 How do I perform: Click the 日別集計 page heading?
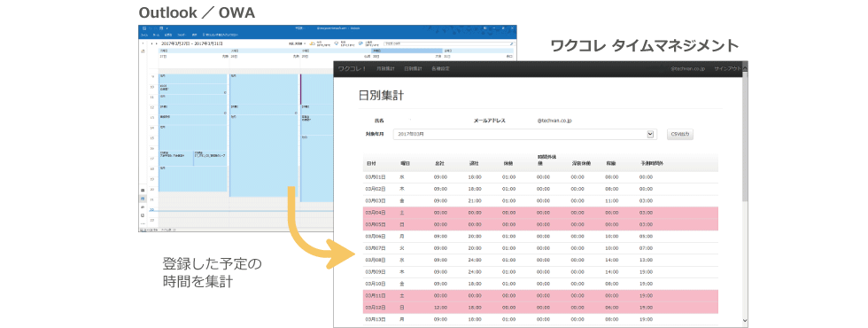[x=382, y=95]
